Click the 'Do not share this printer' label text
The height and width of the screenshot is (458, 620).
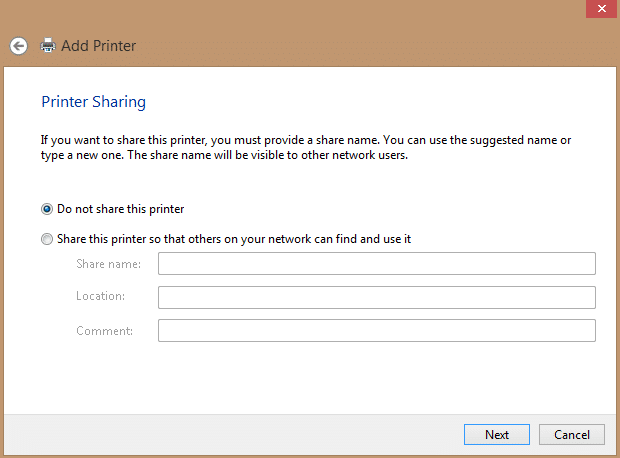(121, 209)
